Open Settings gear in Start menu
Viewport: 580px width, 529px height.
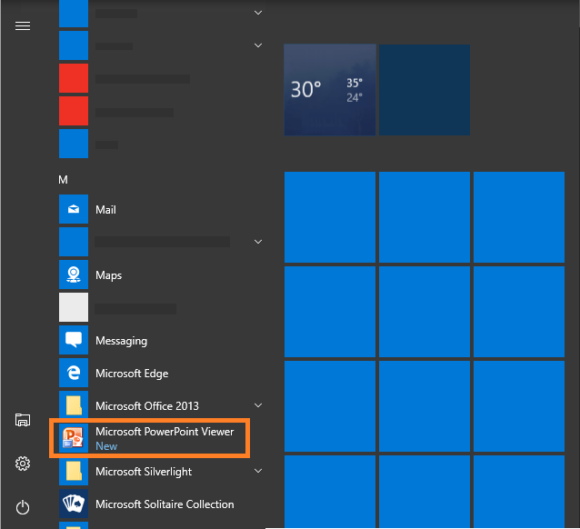click(23, 464)
